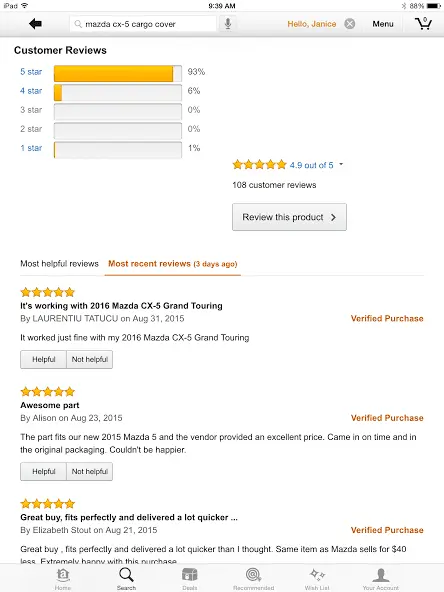
Task: Filter reviews by 5 star link
Action: [31, 72]
